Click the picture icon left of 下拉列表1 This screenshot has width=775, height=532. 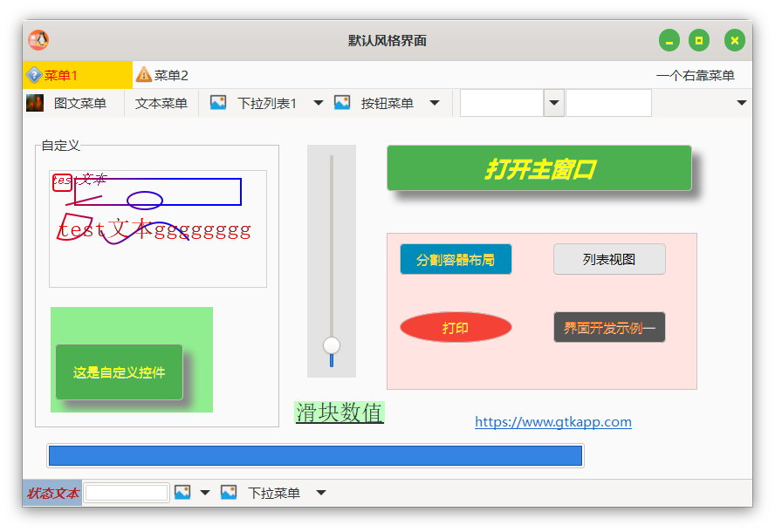218,103
